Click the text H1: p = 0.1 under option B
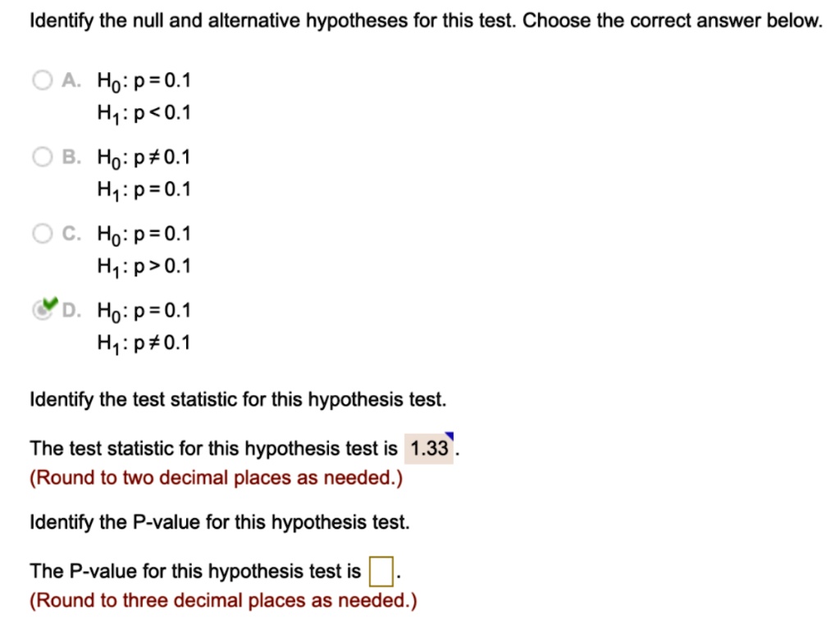The height and width of the screenshot is (628, 840). [x=144, y=189]
